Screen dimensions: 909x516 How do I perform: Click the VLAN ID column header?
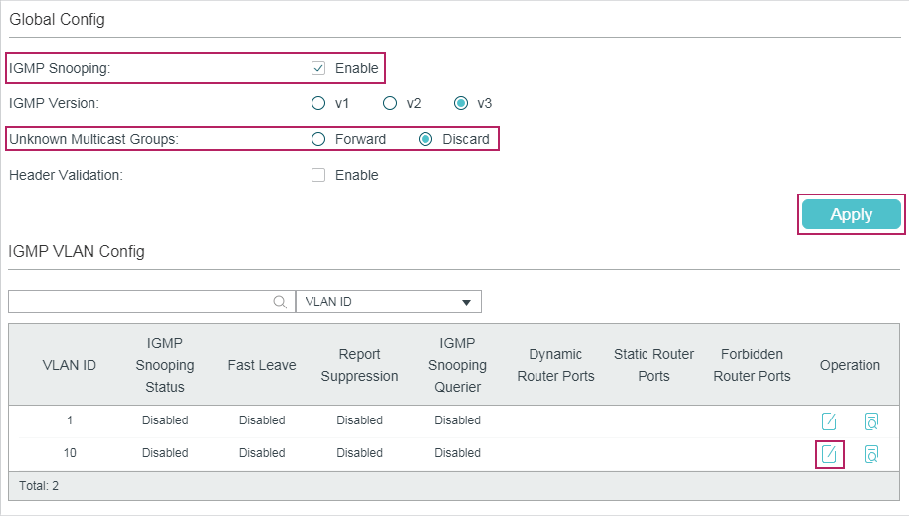click(x=69, y=365)
